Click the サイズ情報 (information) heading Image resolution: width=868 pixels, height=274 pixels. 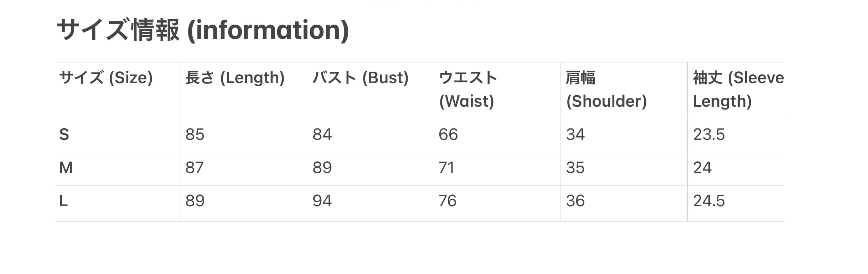point(202,30)
